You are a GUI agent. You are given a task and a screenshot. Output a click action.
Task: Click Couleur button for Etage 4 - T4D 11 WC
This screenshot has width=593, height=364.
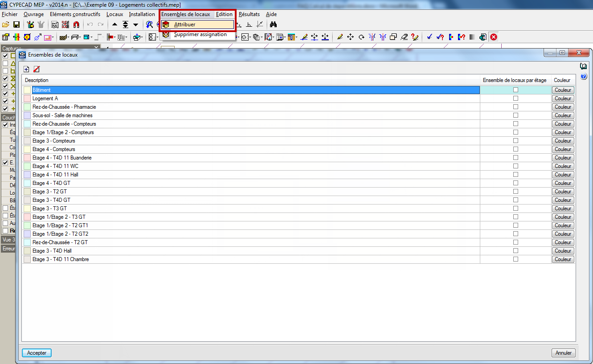(x=563, y=166)
